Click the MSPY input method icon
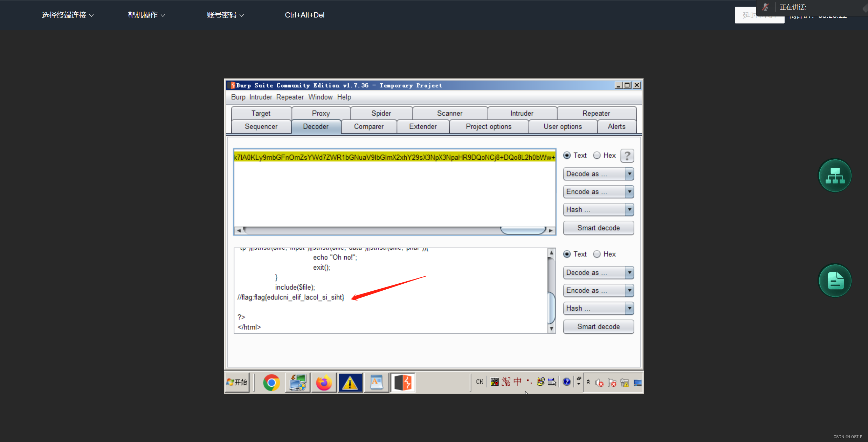 point(495,382)
